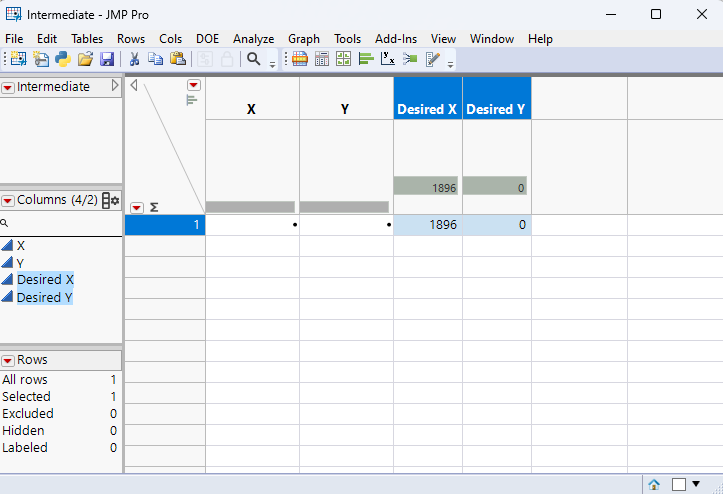The width and height of the screenshot is (723, 494).
Task: Click the Desired X column header
Action: (x=428, y=98)
